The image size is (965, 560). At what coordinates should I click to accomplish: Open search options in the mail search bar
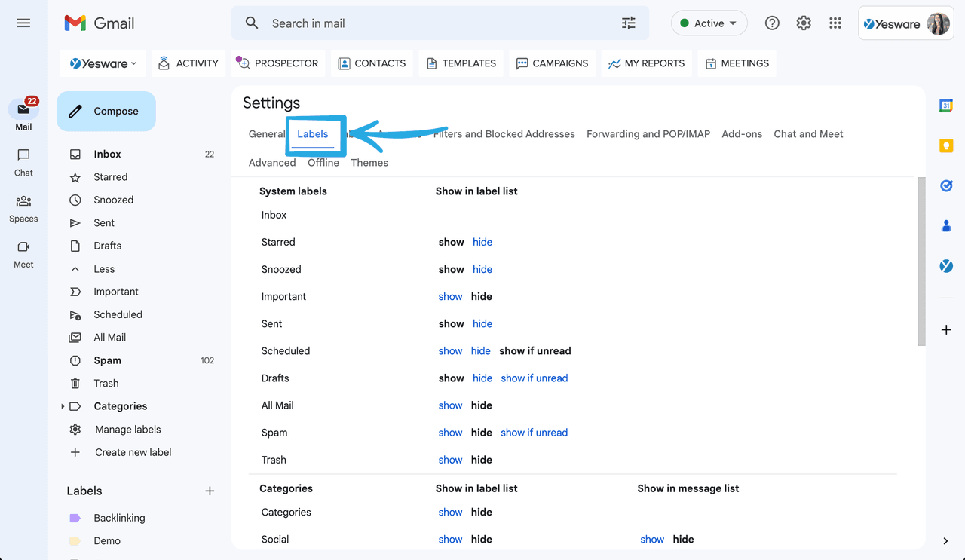pyautogui.click(x=628, y=23)
